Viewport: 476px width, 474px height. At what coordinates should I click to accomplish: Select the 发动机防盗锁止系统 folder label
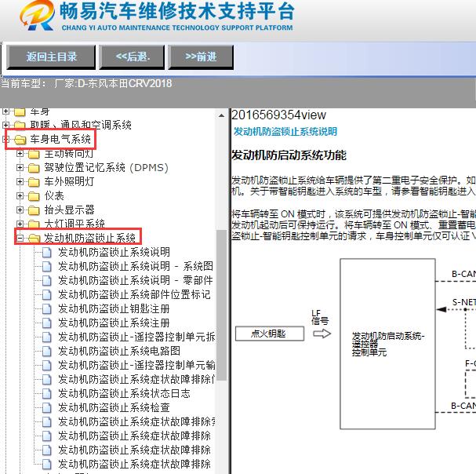click(x=90, y=238)
